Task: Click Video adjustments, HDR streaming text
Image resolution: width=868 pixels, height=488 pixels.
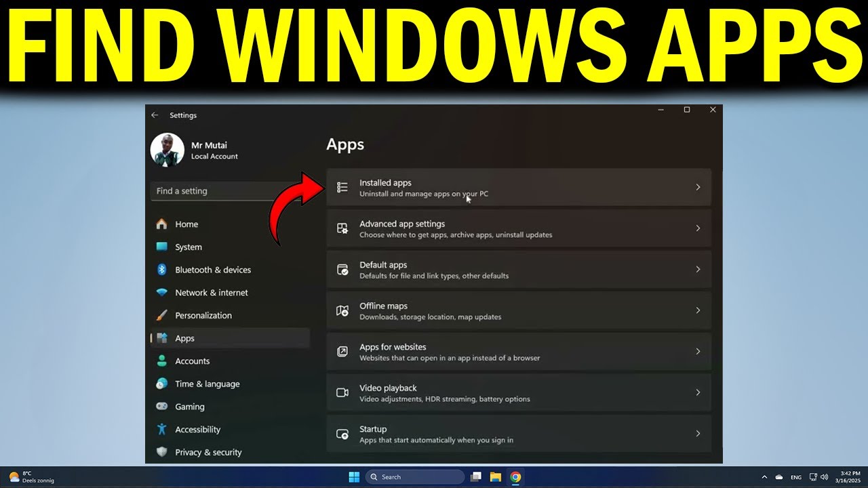Action: pyautogui.click(x=445, y=399)
